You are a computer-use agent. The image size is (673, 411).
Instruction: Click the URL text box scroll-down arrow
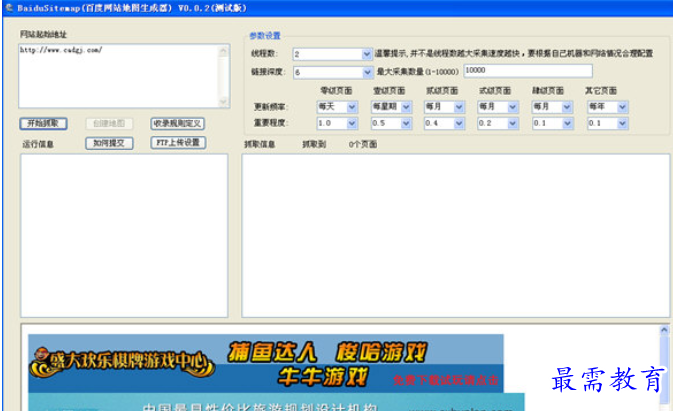click(224, 102)
